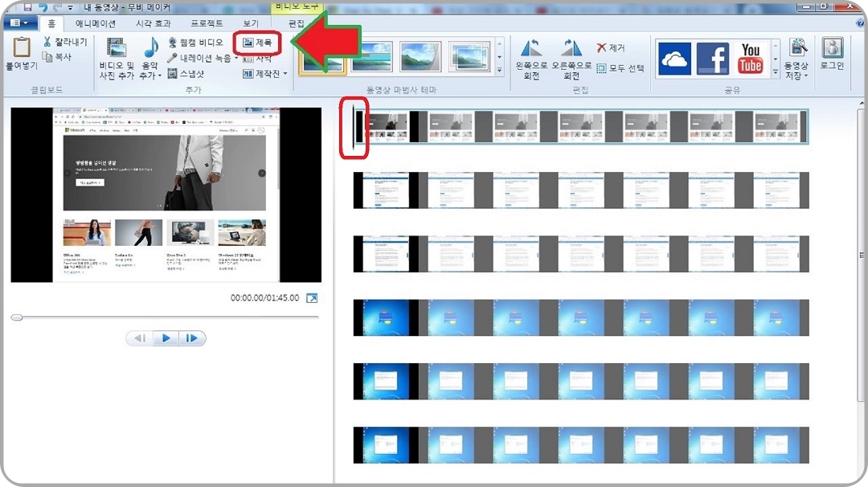Add 제작진 credits
Viewport: 868px width, 487px height.
tap(261, 74)
